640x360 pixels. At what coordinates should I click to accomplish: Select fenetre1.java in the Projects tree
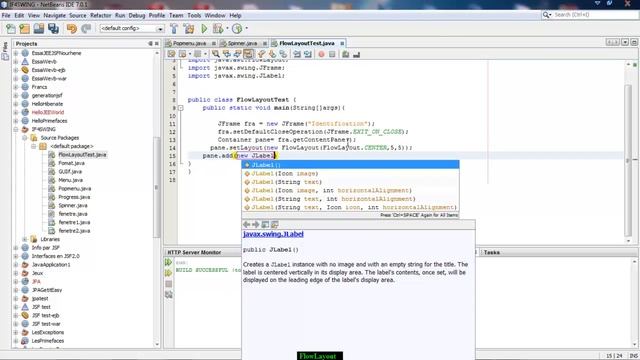click(x=74, y=222)
